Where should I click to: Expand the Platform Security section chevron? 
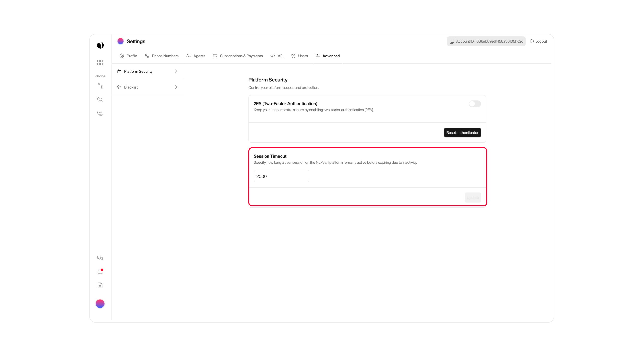pyautogui.click(x=176, y=71)
